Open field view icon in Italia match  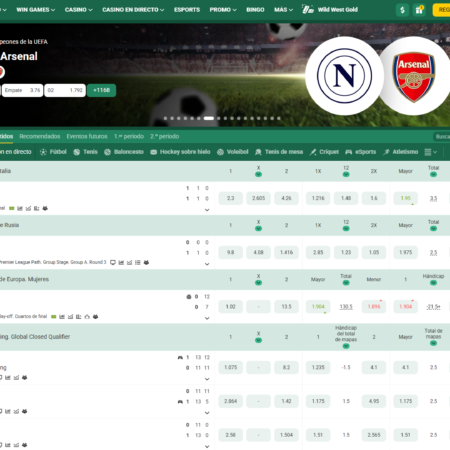(x=11, y=208)
